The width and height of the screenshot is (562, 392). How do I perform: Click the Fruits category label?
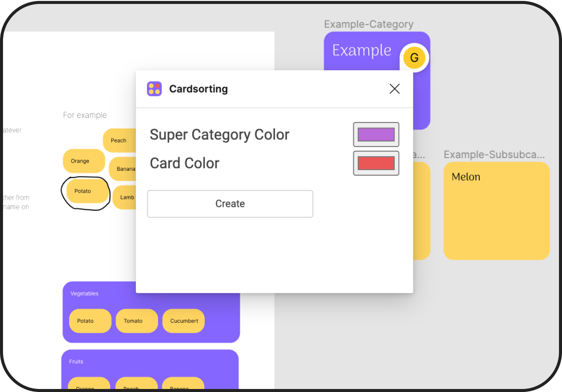pyautogui.click(x=76, y=361)
